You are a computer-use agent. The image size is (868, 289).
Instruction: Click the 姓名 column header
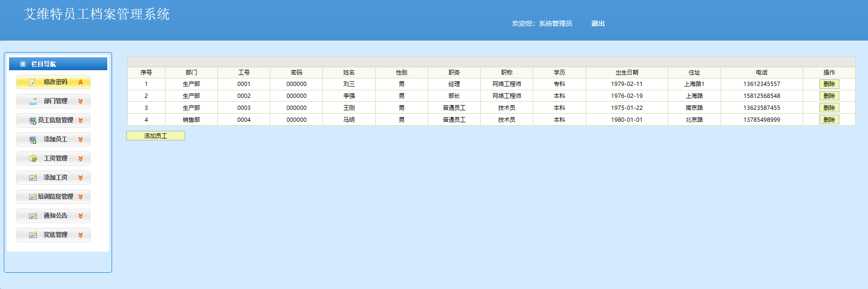(x=349, y=73)
